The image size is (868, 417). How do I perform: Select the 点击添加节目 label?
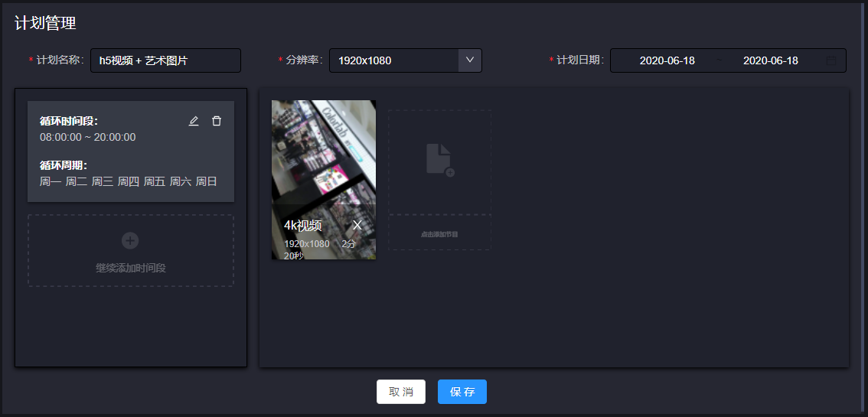(x=439, y=234)
